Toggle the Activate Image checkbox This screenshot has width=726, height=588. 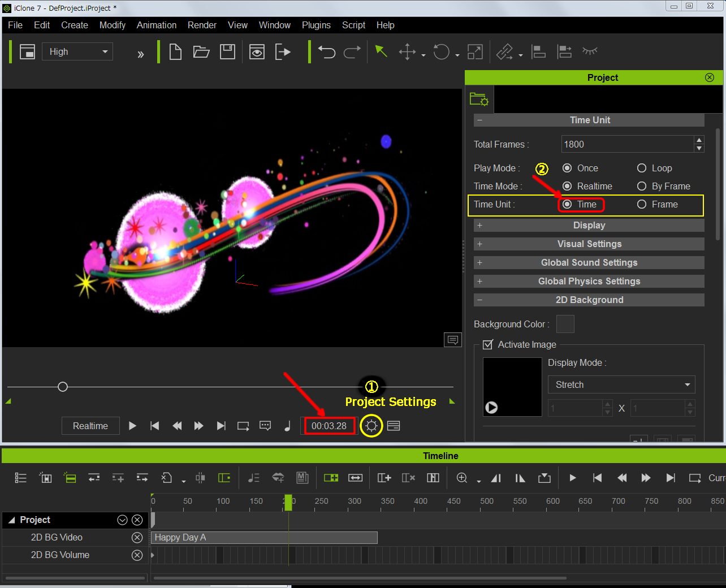488,344
